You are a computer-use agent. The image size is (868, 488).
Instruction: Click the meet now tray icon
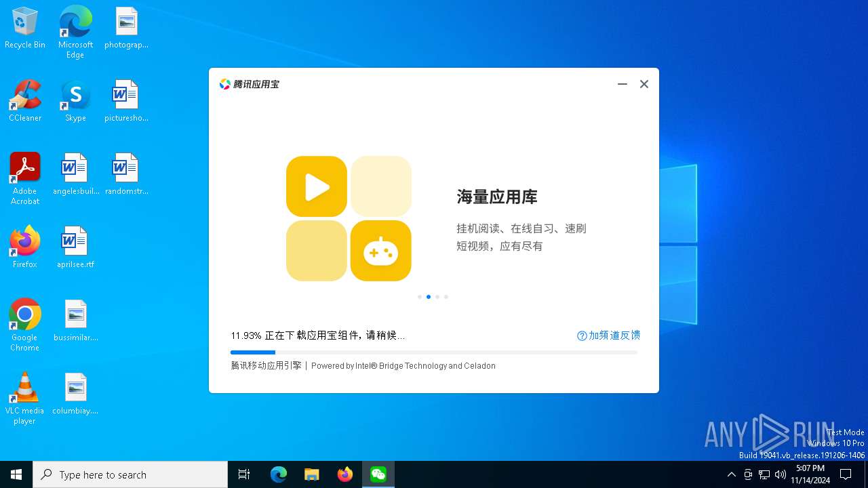pyautogui.click(x=748, y=474)
